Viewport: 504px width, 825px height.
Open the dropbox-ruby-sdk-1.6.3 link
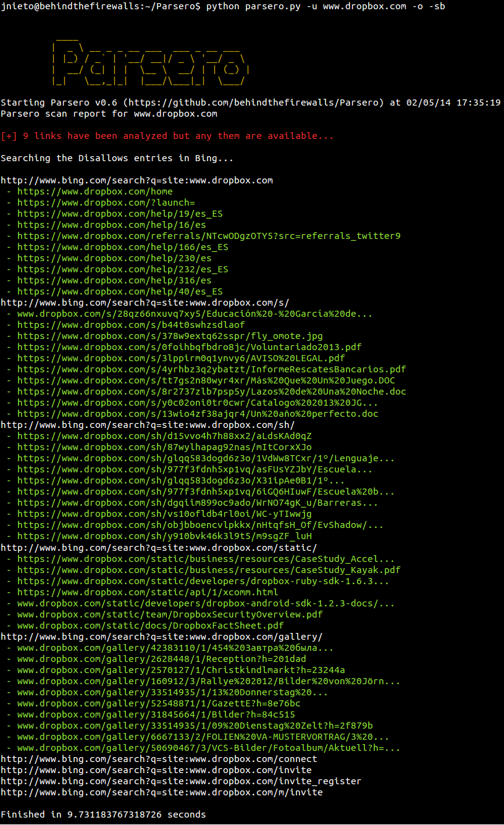[203, 580]
